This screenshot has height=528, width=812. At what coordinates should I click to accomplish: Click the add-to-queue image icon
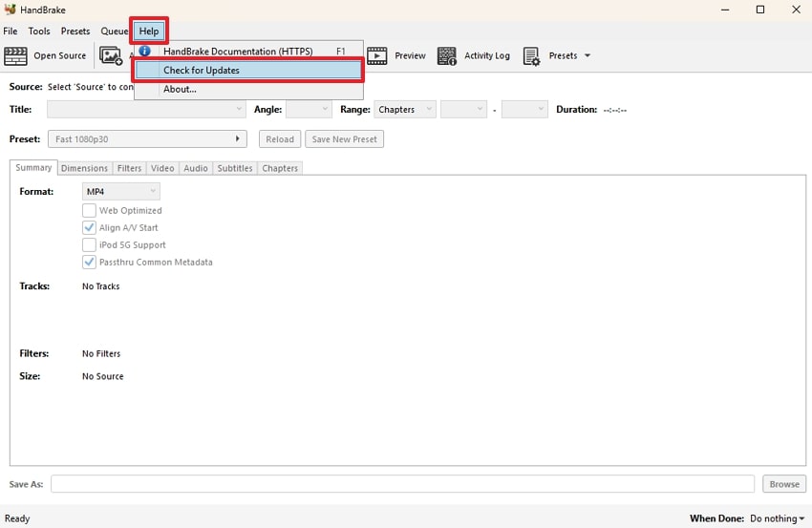pyautogui.click(x=111, y=56)
